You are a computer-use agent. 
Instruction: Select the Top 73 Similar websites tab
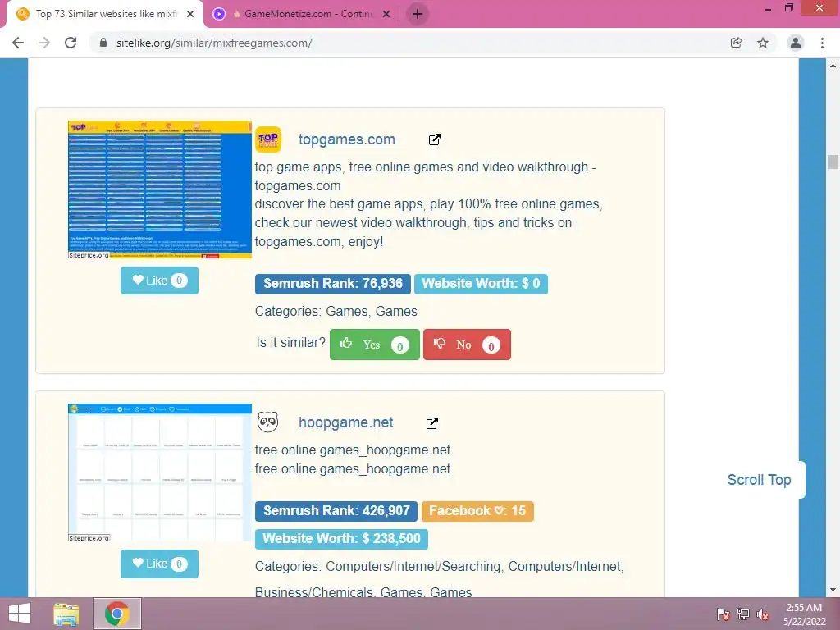(105, 15)
